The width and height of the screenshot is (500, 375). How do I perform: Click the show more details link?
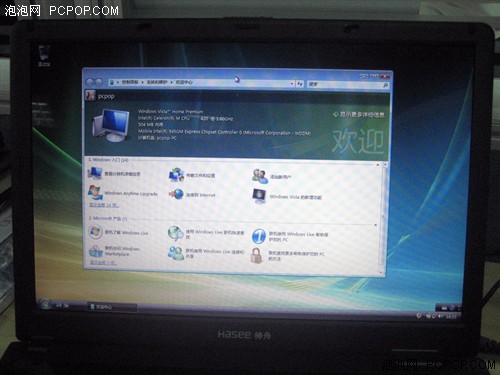click(359, 115)
